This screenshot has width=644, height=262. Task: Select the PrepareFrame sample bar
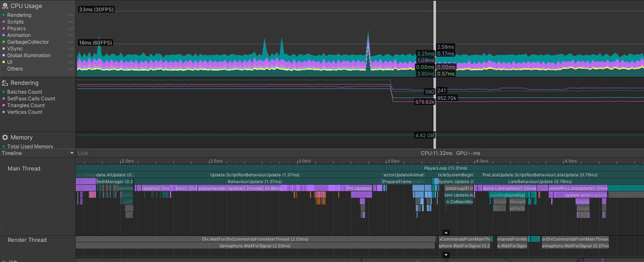click(397, 181)
